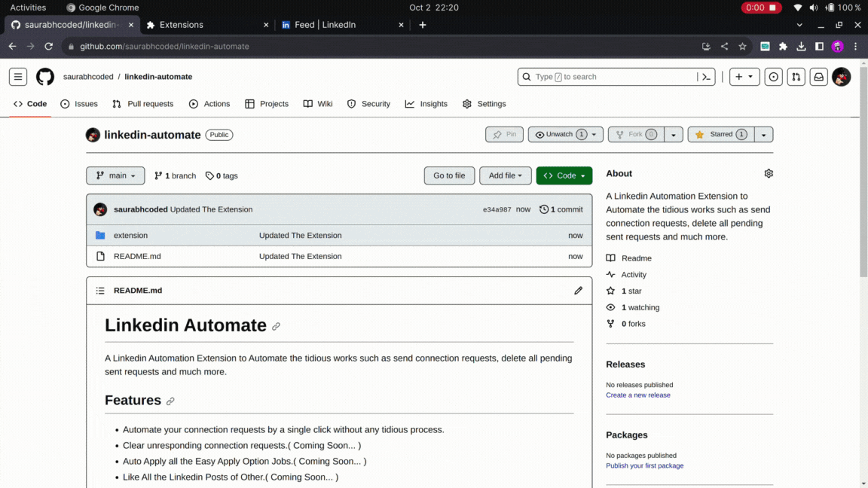Open the notifications inbox icon

click(819, 77)
